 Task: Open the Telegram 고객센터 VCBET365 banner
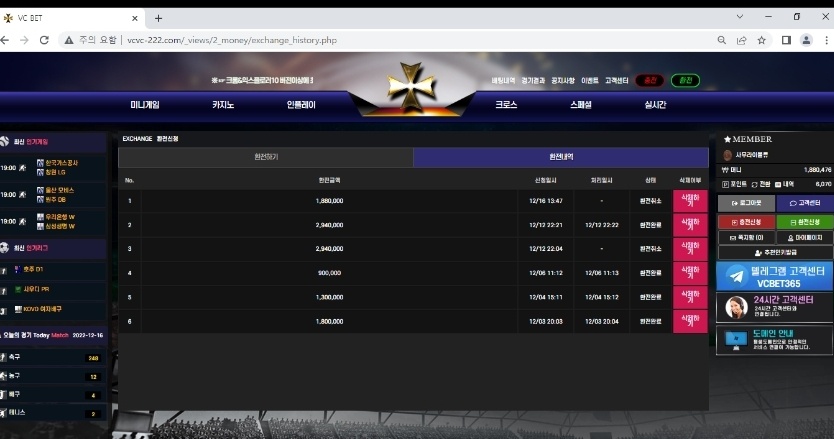tap(774, 277)
